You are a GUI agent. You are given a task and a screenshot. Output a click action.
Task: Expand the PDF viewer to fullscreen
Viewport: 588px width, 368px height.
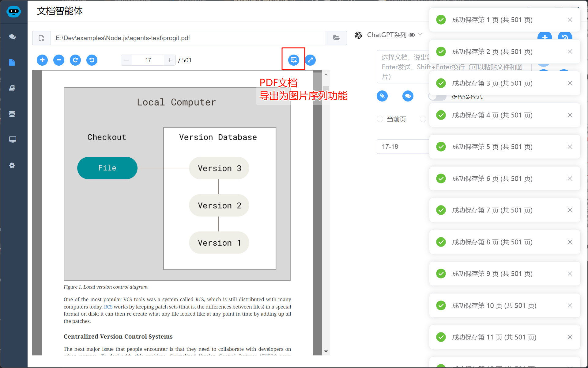pyautogui.click(x=310, y=60)
